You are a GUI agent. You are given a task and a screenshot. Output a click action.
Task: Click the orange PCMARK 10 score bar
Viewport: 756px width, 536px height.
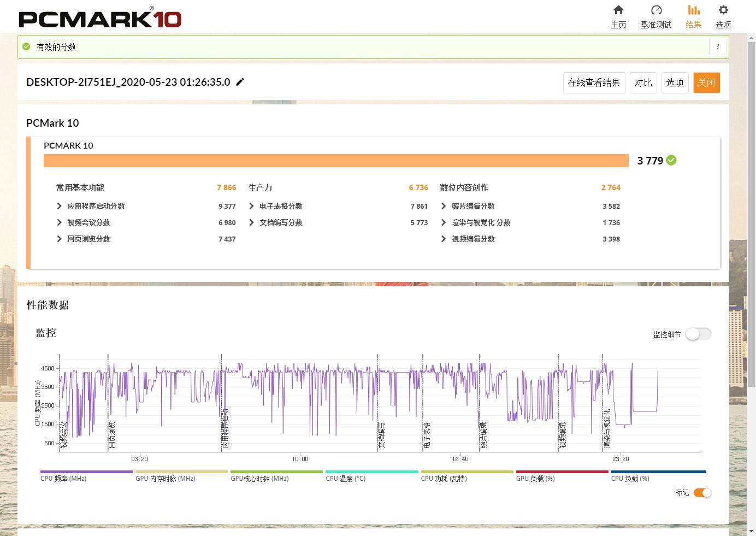[x=336, y=161]
